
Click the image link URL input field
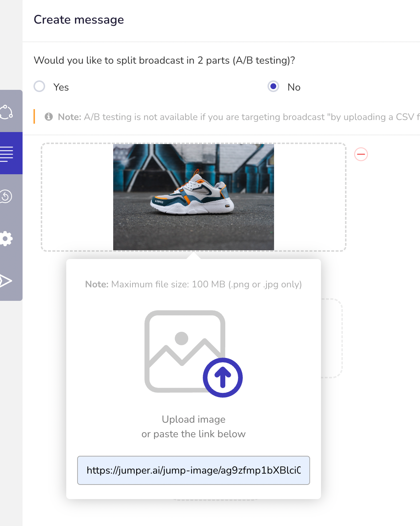click(194, 470)
